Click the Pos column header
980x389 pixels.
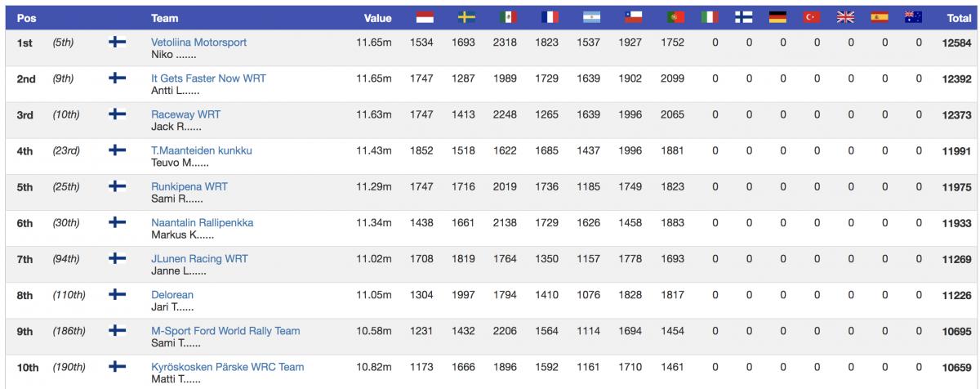(x=26, y=18)
